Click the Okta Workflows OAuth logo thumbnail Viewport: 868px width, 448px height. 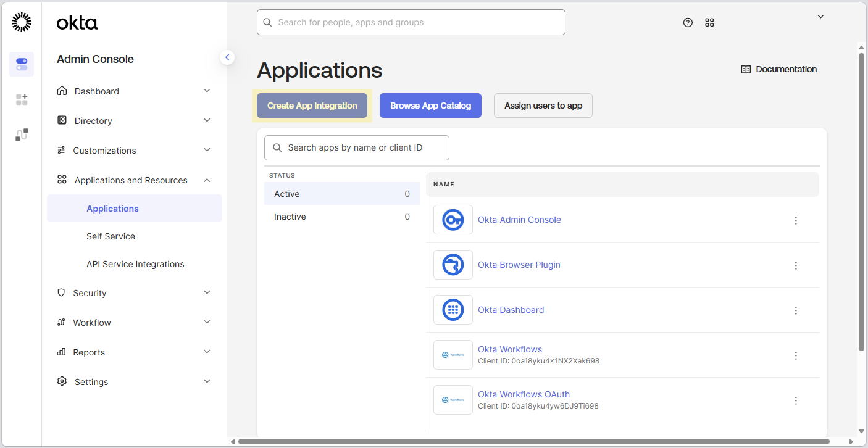(x=453, y=400)
